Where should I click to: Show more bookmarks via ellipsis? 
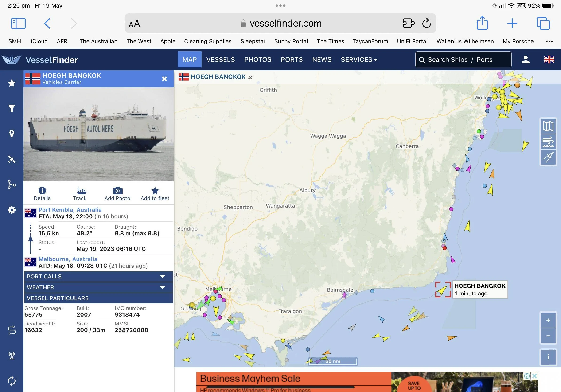pyautogui.click(x=549, y=42)
